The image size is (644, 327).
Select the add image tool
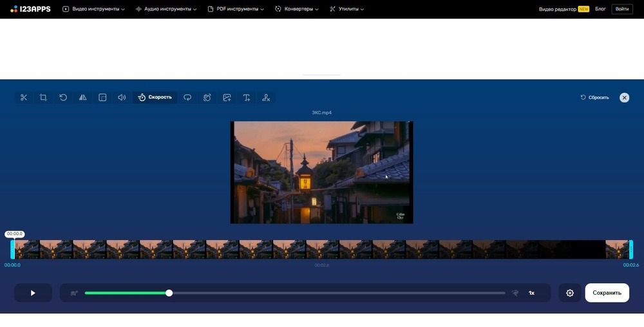(227, 98)
